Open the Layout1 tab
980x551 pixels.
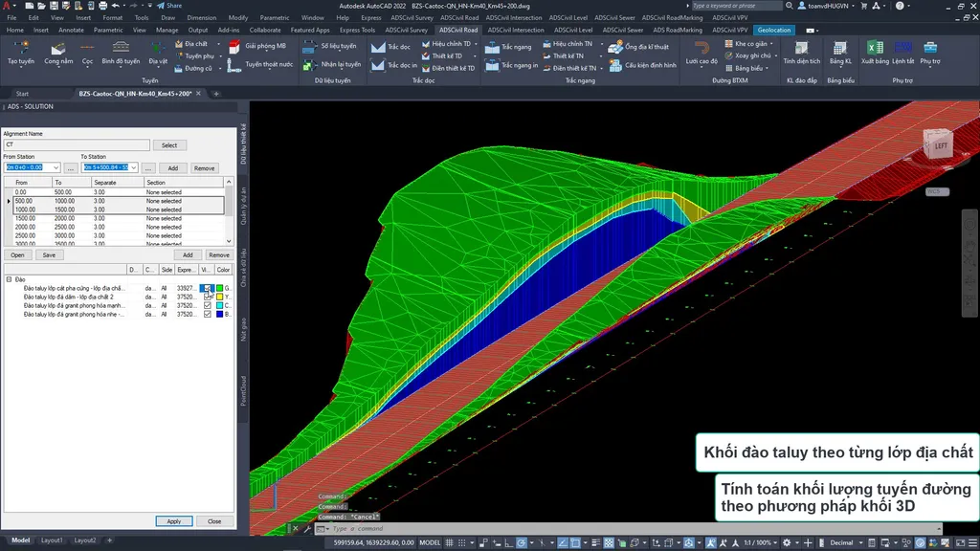(x=52, y=540)
